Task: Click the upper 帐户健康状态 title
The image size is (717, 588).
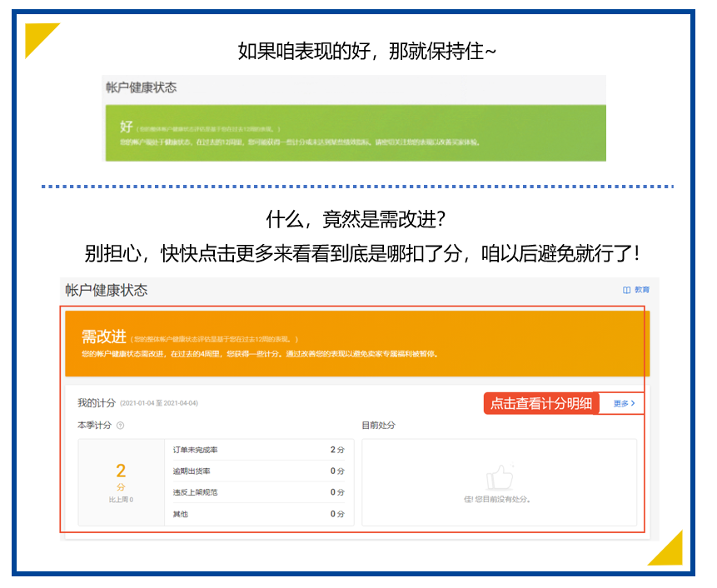Action: point(141,87)
